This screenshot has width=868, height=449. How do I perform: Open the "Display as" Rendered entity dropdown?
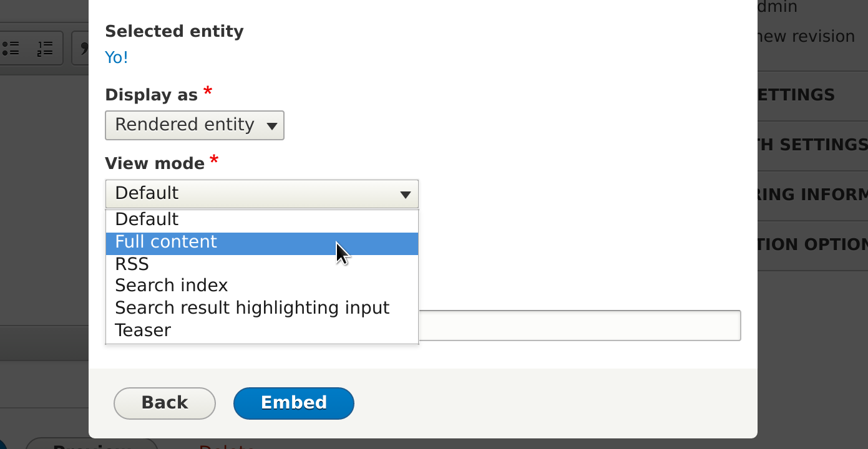tap(195, 125)
